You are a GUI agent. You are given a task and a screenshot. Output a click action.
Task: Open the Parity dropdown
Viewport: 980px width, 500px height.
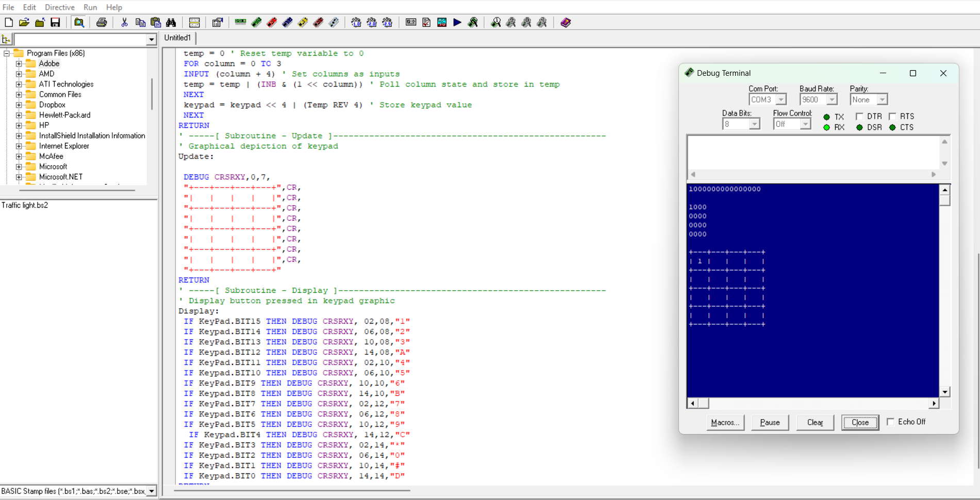[882, 99]
